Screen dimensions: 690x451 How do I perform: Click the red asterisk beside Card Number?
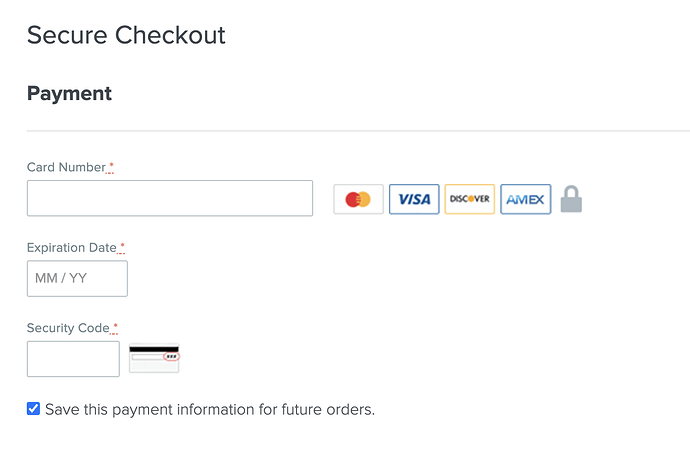[x=111, y=167]
